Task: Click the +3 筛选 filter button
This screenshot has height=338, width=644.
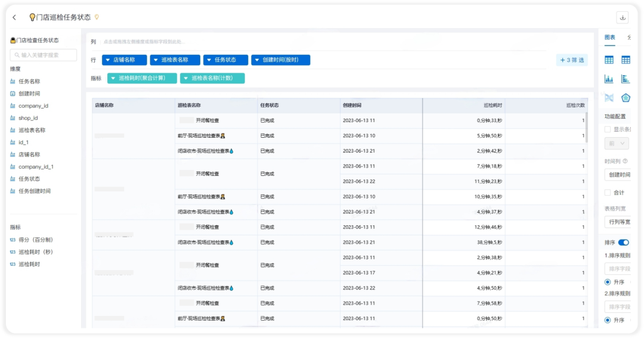Action: coord(572,60)
